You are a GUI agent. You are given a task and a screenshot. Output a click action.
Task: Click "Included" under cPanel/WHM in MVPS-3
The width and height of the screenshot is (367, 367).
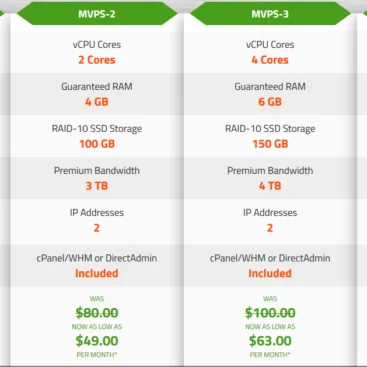click(270, 273)
